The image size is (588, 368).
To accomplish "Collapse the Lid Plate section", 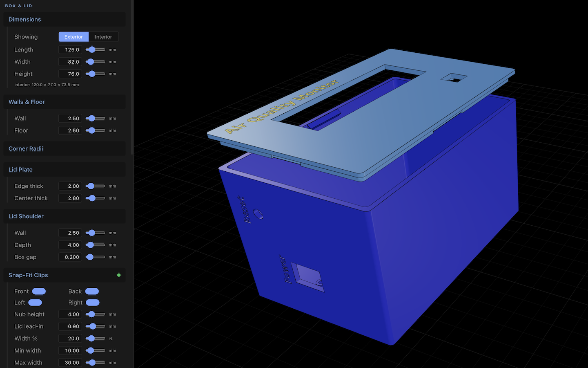I will click(65, 169).
